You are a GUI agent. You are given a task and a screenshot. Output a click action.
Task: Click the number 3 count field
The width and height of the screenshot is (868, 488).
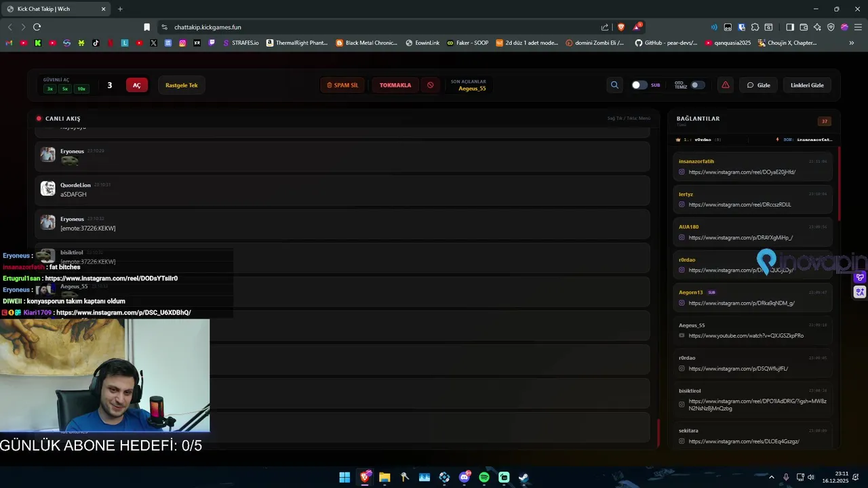tap(109, 85)
